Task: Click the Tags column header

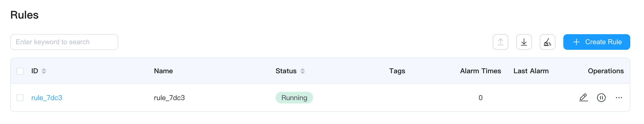Action: tap(397, 71)
